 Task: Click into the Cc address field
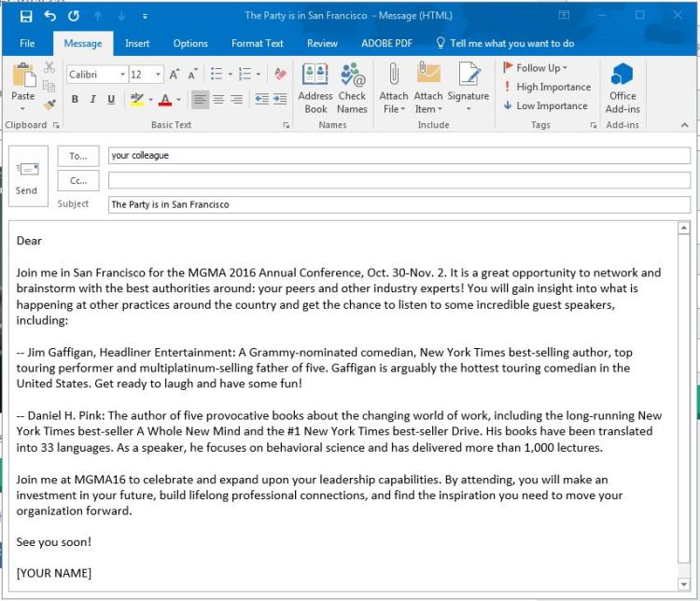pos(399,180)
